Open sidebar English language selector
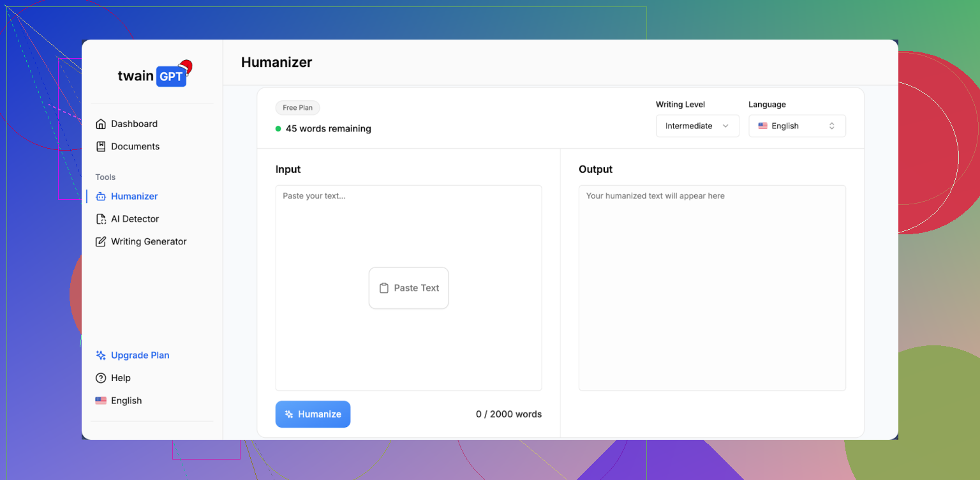This screenshot has height=480, width=980. [x=119, y=401]
